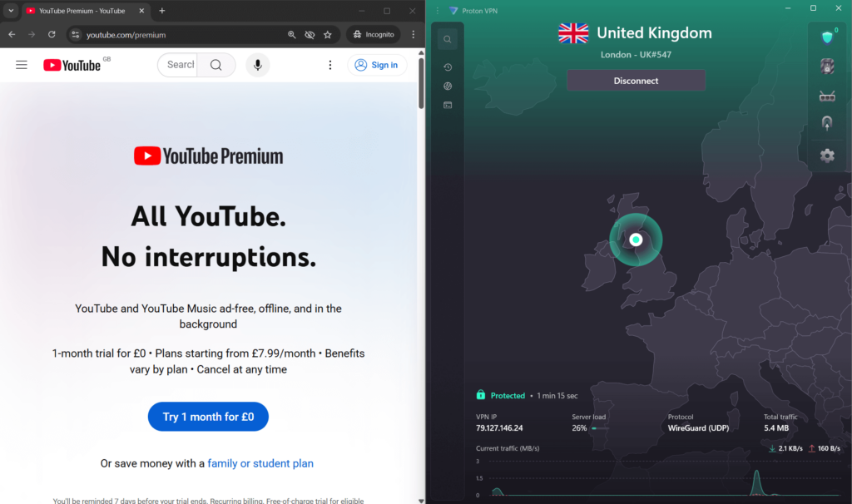Click the Protected status lock icon
Viewport: 852px width, 504px height.
coord(481,395)
